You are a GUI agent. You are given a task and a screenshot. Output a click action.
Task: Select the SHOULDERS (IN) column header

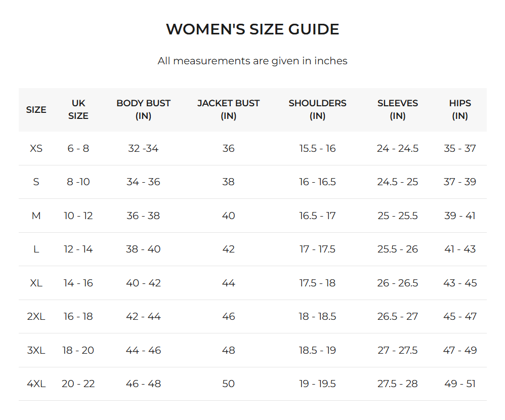coord(317,110)
